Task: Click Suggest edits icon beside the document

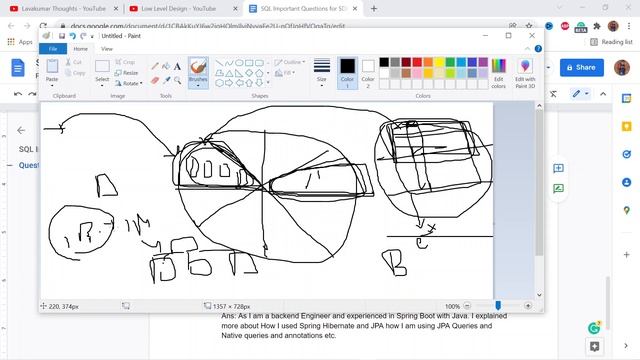Action: [558, 188]
